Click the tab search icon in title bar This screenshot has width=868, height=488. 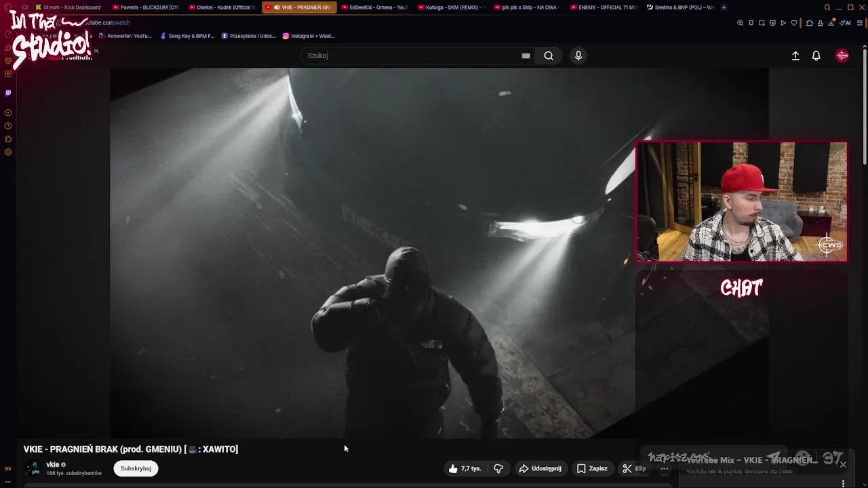click(x=827, y=7)
